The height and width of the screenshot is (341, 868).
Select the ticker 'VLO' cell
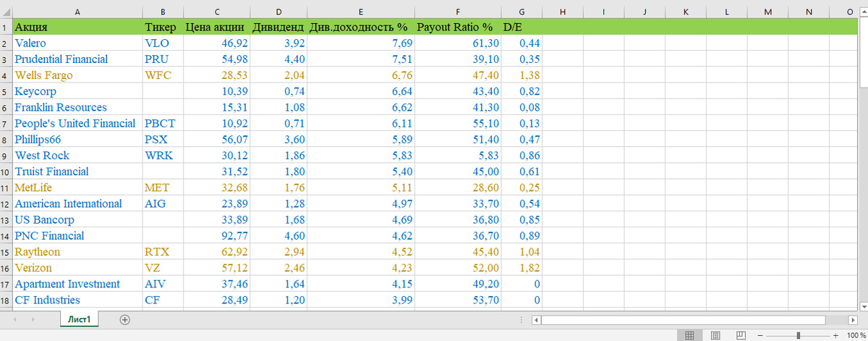163,43
